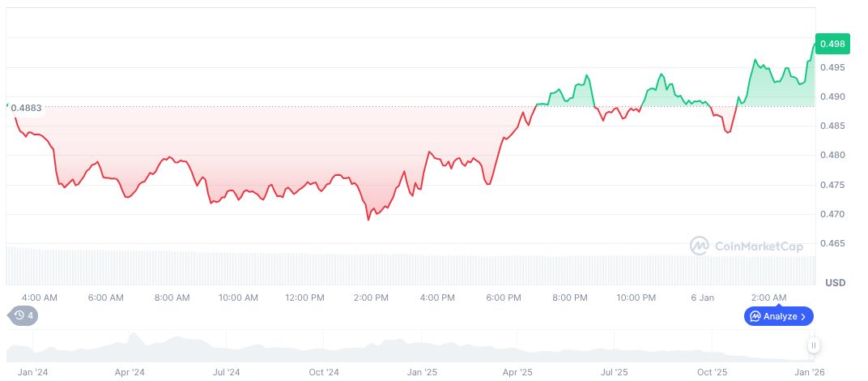Click the overview volume peak near Apr '24
The image size is (868, 381).
pos(134,336)
